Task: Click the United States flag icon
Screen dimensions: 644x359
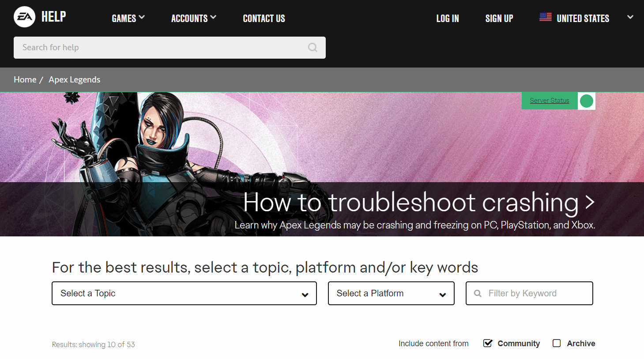Action: point(545,17)
